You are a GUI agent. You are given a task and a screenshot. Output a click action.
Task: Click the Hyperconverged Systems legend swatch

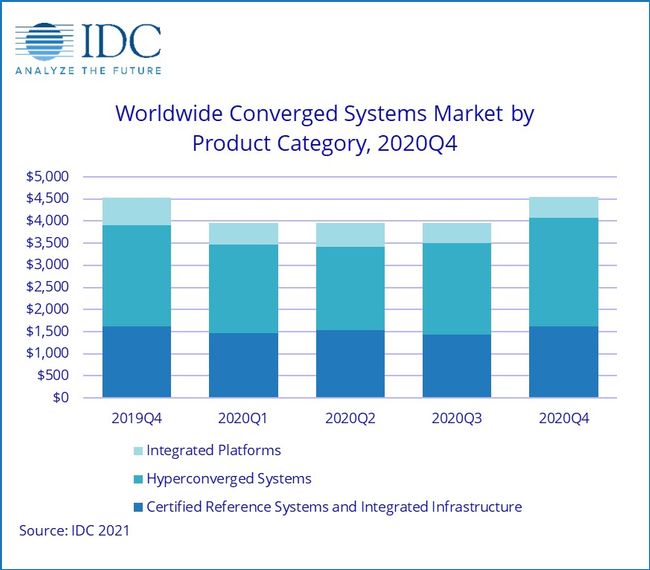[138, 479]
